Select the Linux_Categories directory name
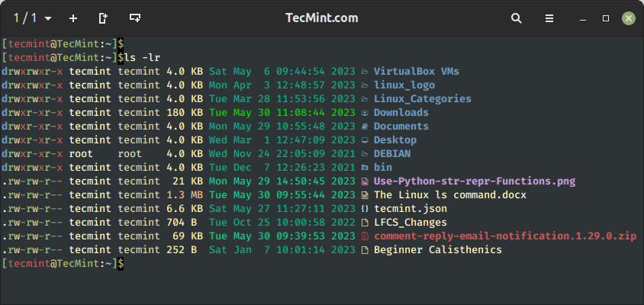This screenshot has height=305, width=644. [x=422, y=99]
